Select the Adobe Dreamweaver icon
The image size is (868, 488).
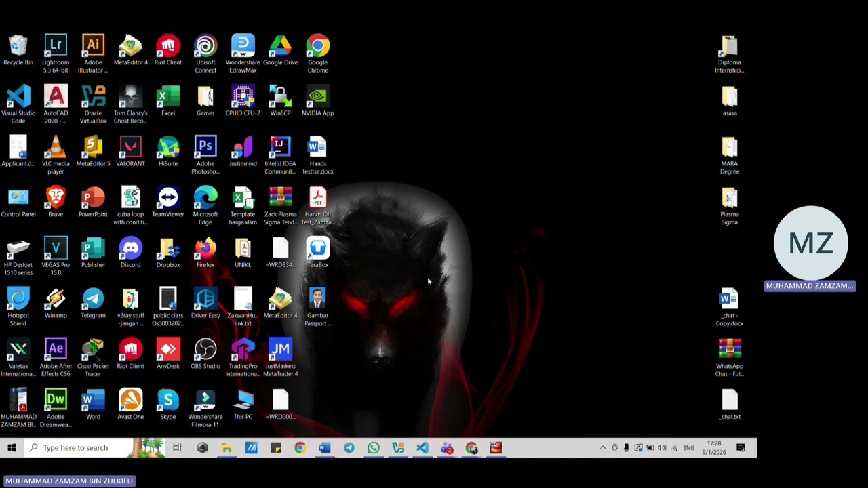[56, 409]
